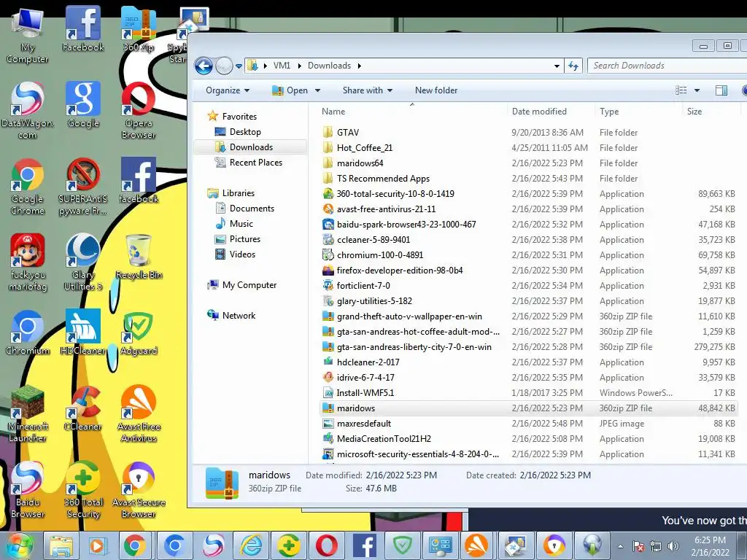
Task: Click the volume icon in system tray
Action: click(x=673, y=546)
